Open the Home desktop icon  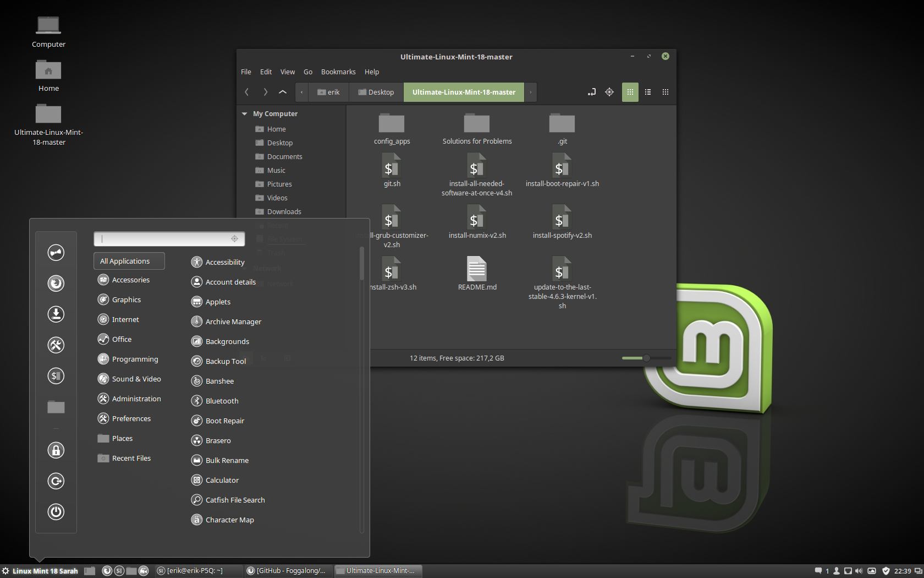click(48, 75)
